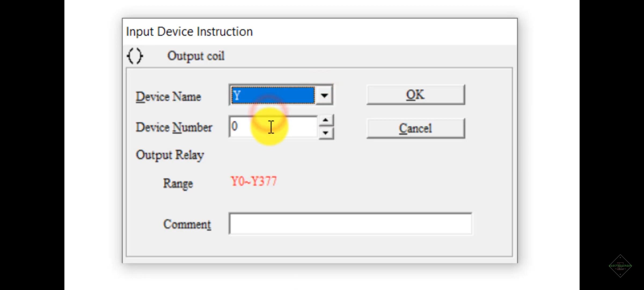The width and height of the screenshot is (644, 290).
Task: Click the Device Number label
Action: (174, 127)
